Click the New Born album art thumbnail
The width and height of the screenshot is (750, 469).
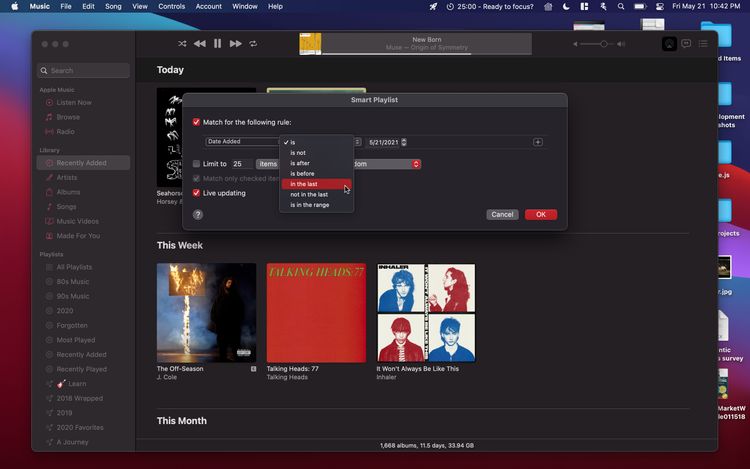tap(310, 44)
